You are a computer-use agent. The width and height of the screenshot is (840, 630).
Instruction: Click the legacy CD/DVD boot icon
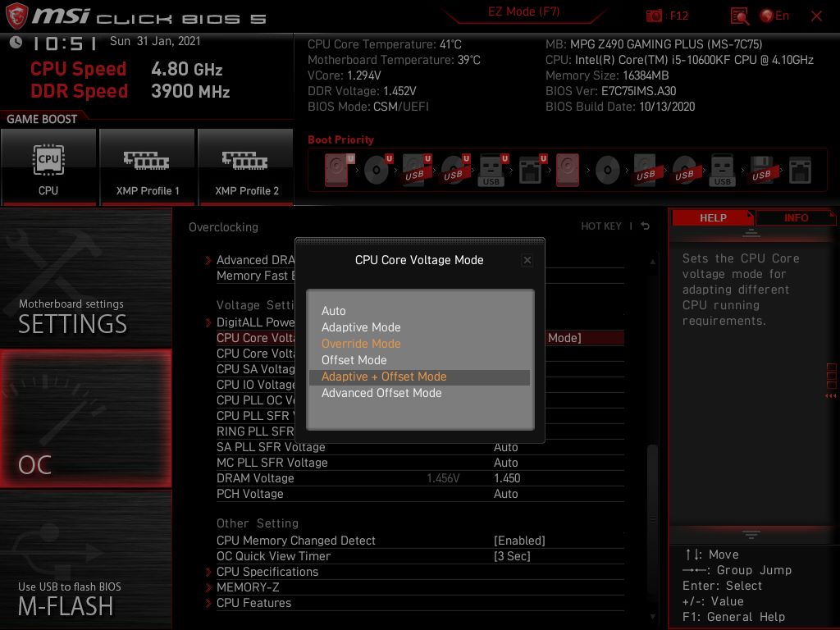(608, 171)
